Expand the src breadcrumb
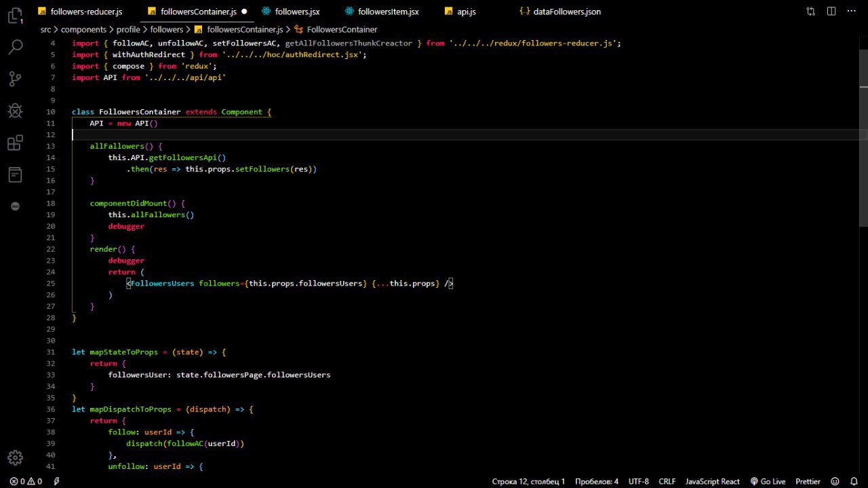The width and height of the screenshot is (868, 488). (45, 29)
